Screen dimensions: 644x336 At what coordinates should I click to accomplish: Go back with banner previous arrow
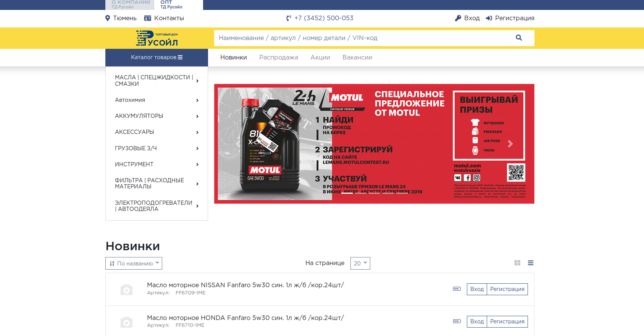[238, 144]
